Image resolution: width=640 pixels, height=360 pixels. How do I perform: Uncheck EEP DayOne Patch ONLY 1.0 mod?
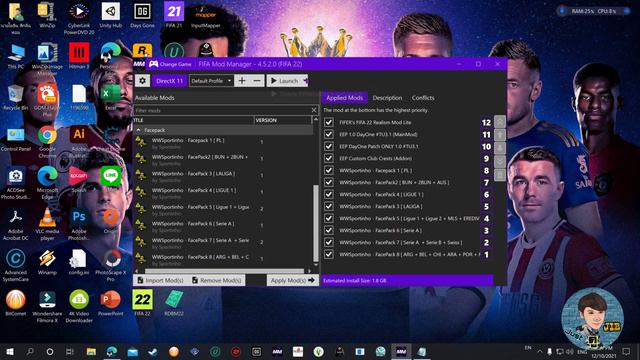coord(329,146)
